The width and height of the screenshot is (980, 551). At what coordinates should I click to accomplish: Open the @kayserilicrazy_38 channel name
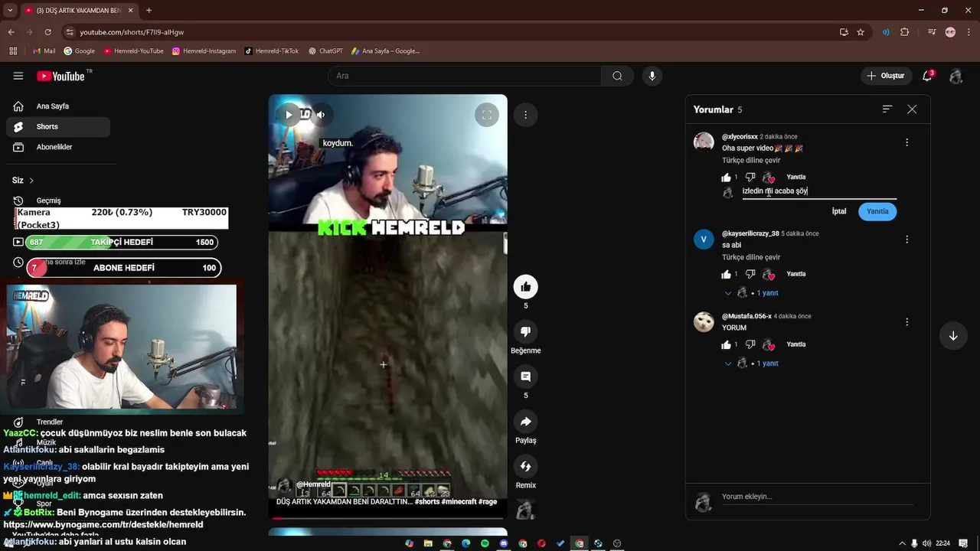click(x=750, y=233)
